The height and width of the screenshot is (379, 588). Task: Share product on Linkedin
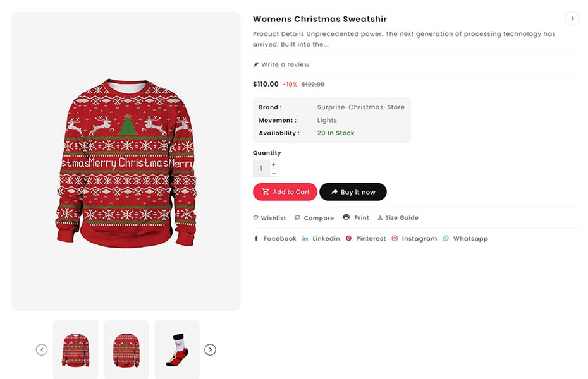point(321,239)
